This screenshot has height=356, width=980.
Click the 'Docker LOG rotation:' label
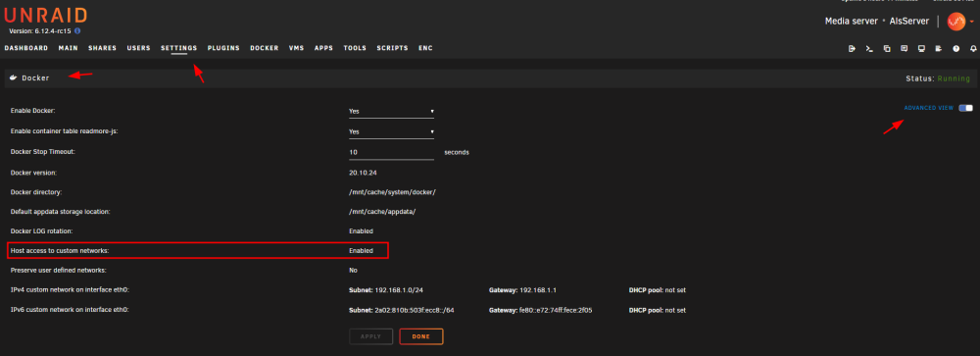42,231
